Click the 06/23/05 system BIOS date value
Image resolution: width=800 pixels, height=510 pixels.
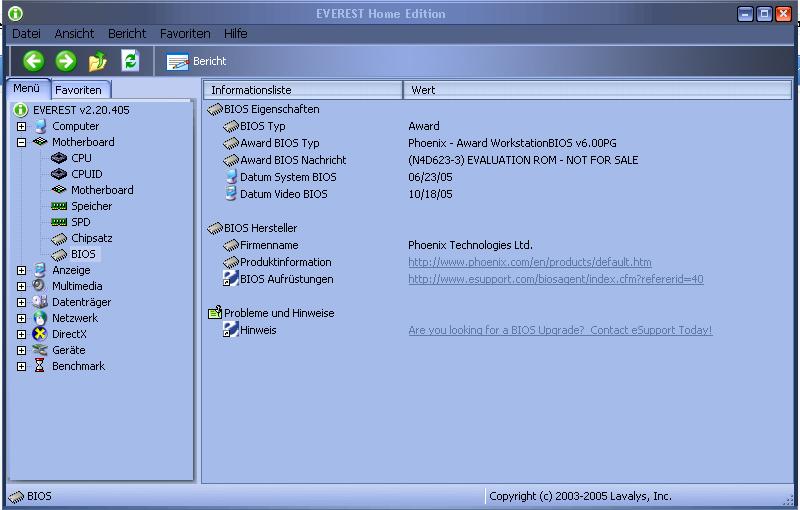pyautogui.click(x=430, y=177)
